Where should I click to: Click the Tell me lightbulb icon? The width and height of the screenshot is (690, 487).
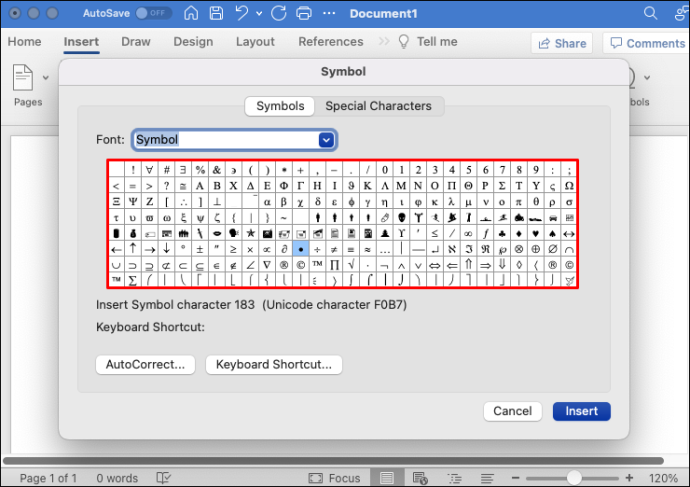[x=404, y=42]
